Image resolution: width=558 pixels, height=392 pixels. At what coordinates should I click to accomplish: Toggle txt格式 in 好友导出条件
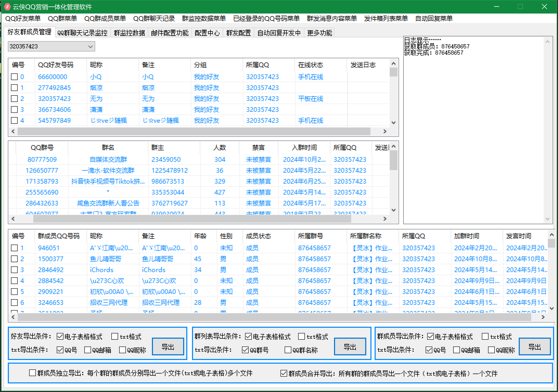115,337
